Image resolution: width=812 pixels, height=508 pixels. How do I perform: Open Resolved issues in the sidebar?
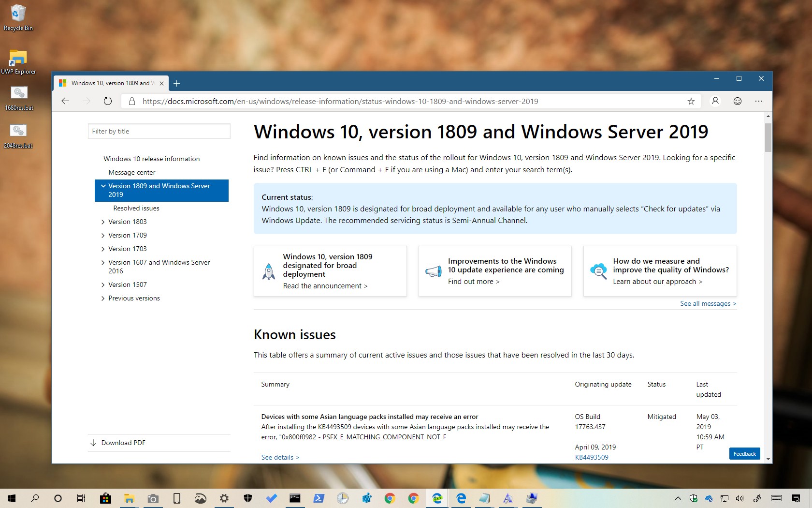tap(136, 208)
